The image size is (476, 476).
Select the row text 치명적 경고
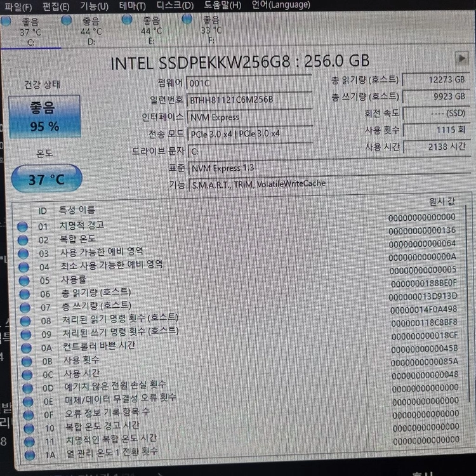click(82, 225)
